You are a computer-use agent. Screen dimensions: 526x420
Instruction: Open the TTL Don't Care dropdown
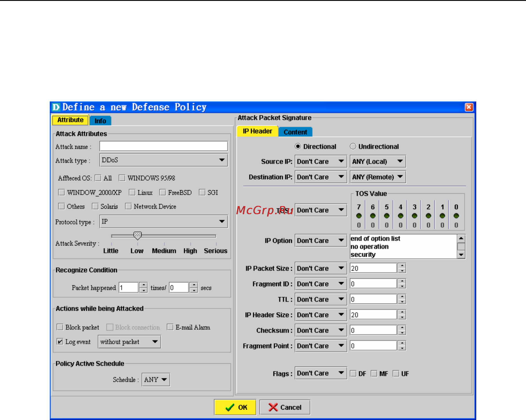click(321, 299)
